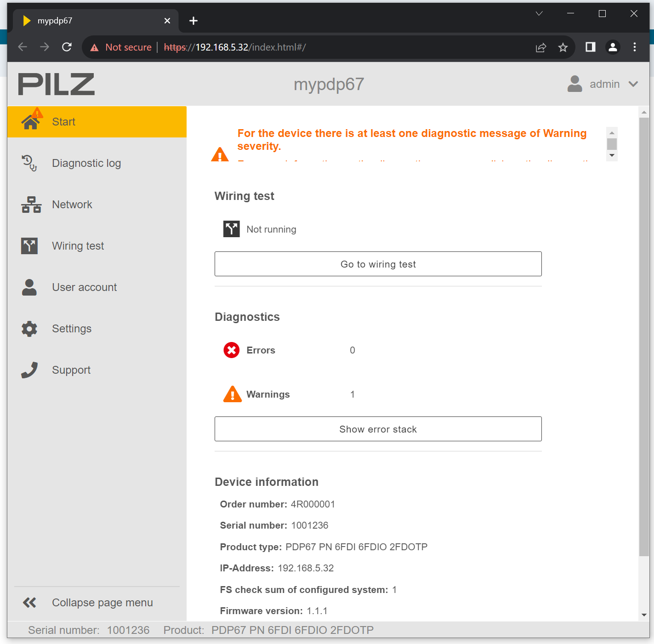
Task: Click the Order number 4R000001 value
Action: pyautogui.click(x=313, y=504)
